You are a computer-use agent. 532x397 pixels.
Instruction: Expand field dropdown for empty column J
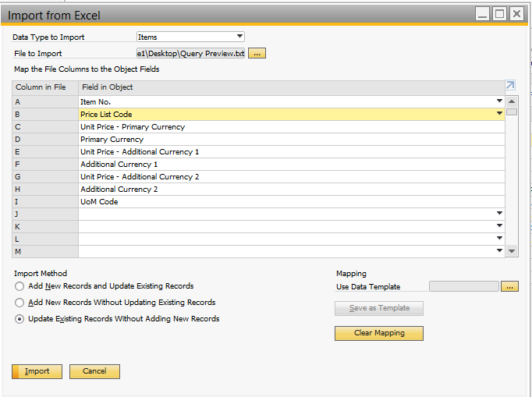pos(499,214)
